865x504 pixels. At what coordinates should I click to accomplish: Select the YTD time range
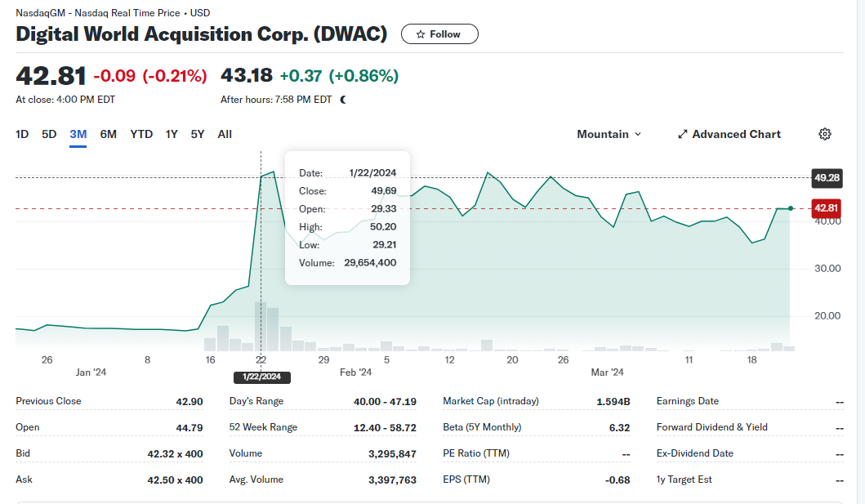coord(141,134)
